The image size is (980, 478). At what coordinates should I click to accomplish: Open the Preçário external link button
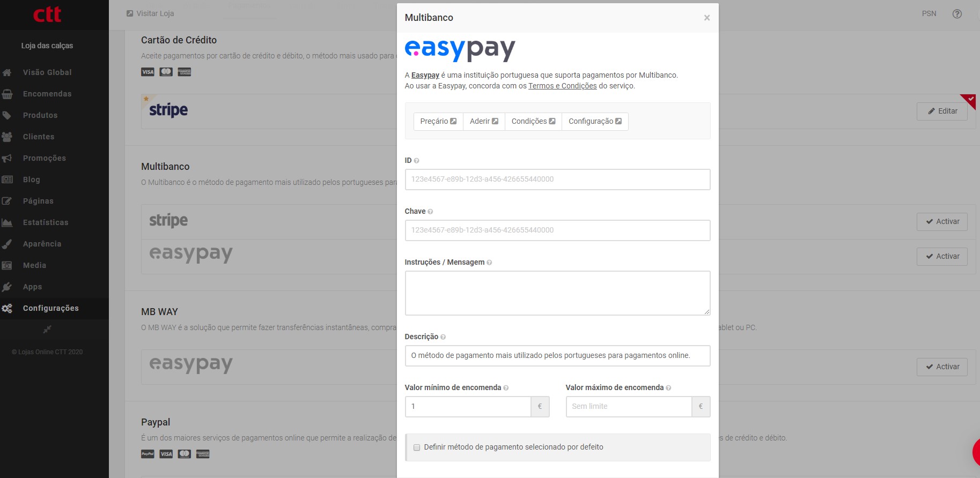[438, 122]
